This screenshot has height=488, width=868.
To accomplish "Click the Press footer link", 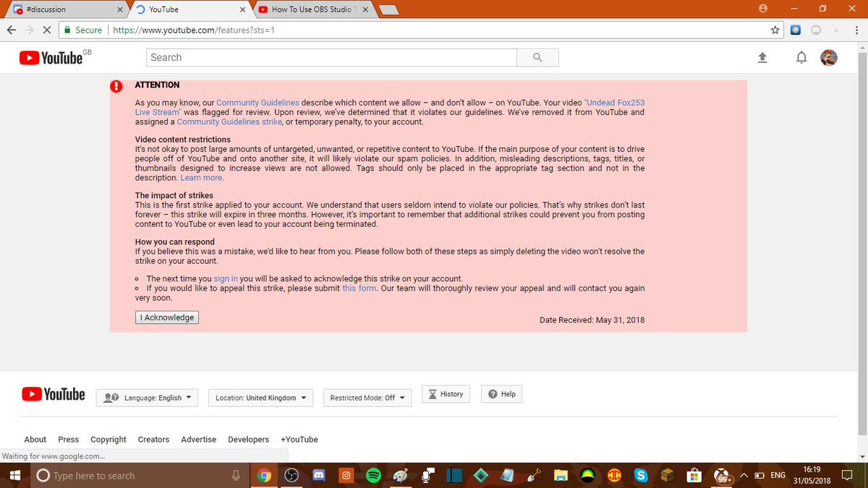I will (x=69, y=440).
